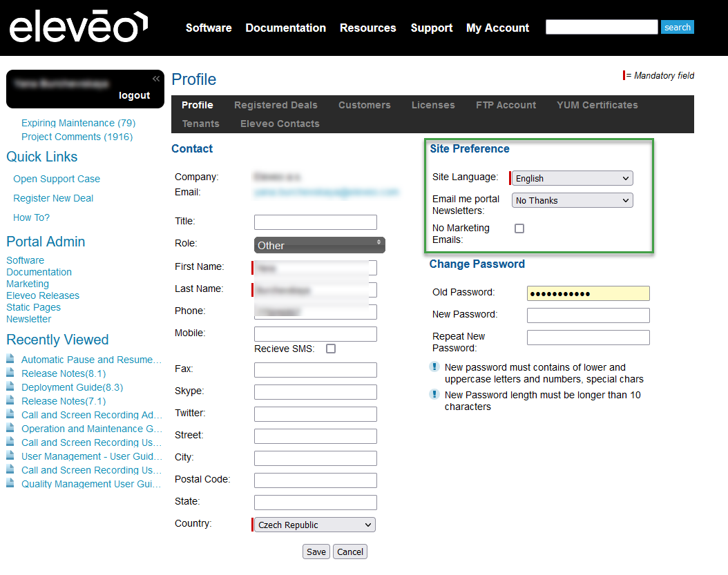
Task: Open the Expiring Maintenance (79) link
Action: tap(78, 123)
